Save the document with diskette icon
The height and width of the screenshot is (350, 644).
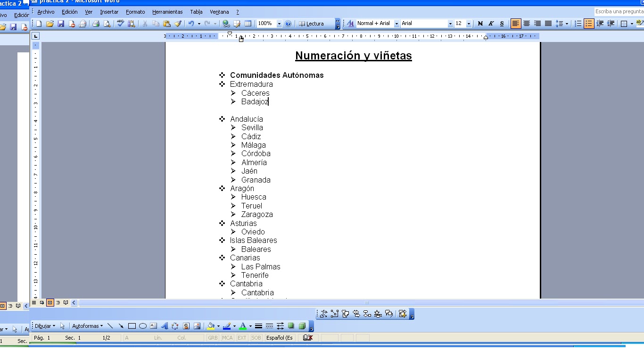click(61, 24)
